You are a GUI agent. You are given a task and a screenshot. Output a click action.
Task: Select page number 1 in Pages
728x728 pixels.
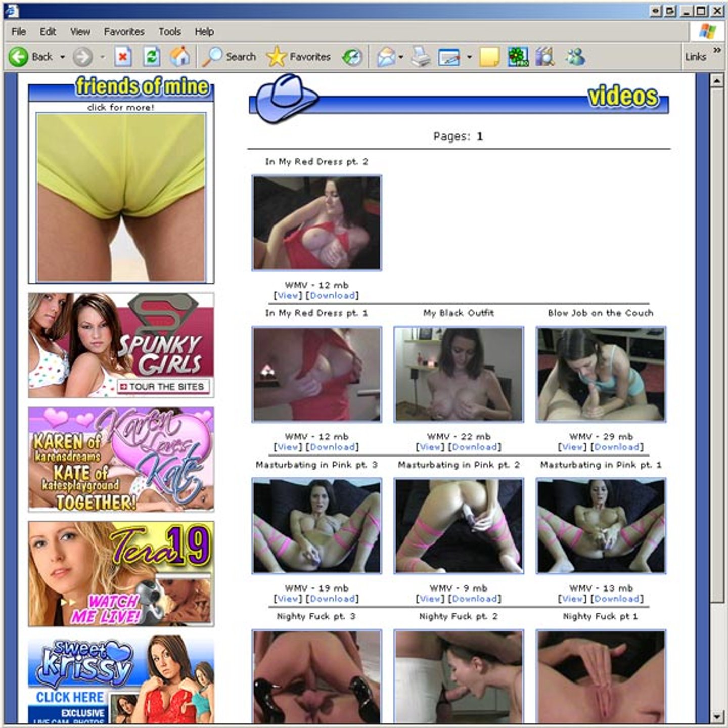pyautogui.click(x=479, y=136)
